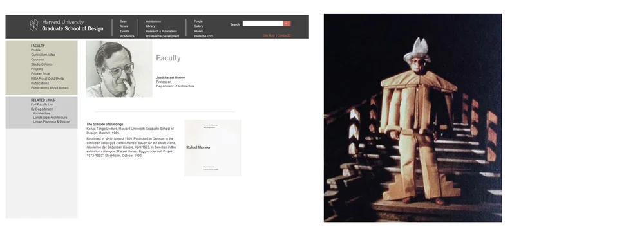Open the Curriculum Vitae link

tap(43, 55)
